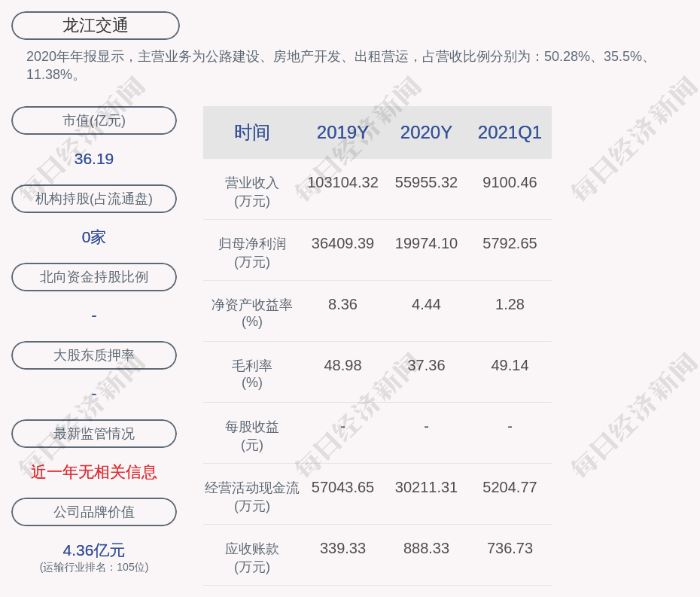Click cash flow value 30211.31
Screen dimensions: 700x597
click(426, 487)
